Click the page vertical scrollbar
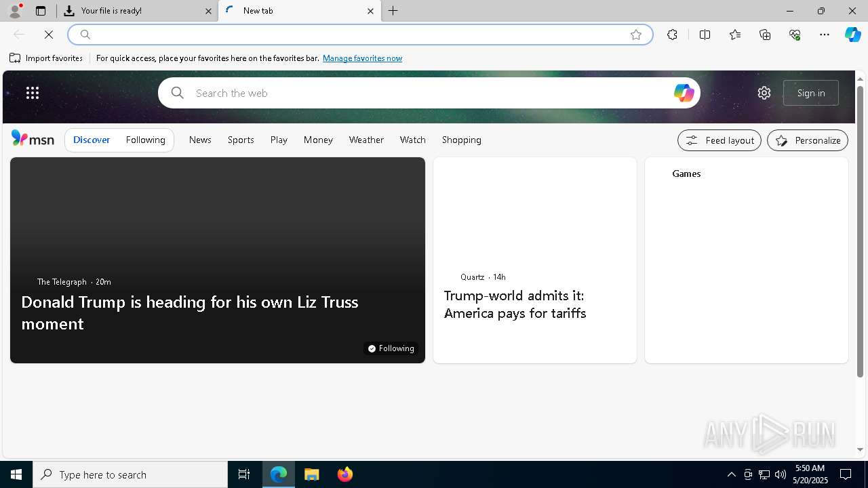The height and width of the screenshot is (488, 868). 860,232
